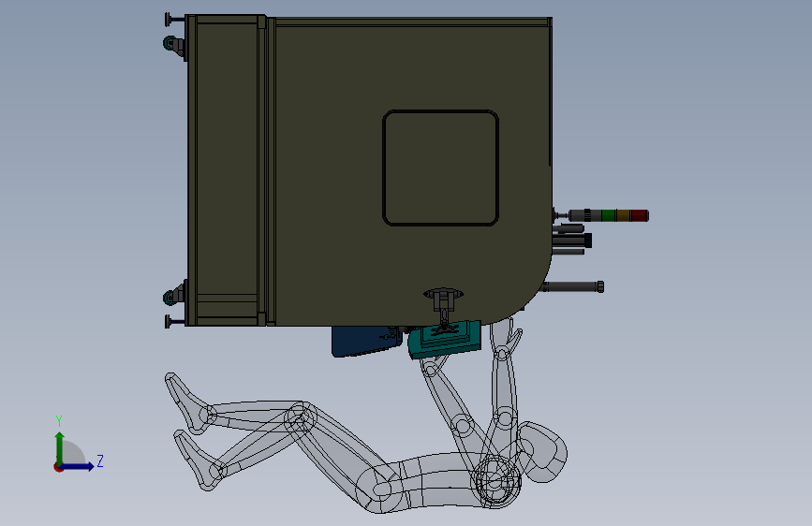Viewport: 812px width, 526px height.
Task: Select the narrow left cabinet section of the machine
Action: coord(227,170)
